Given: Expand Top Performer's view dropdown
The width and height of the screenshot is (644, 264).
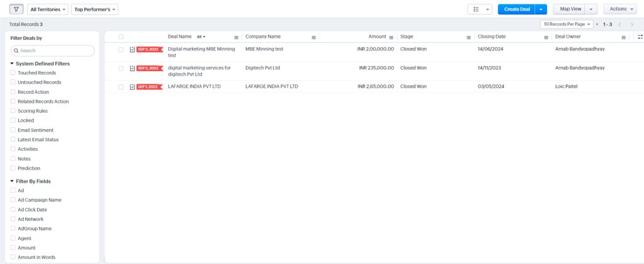Looking at the screenshot, I should pos(94,9).
